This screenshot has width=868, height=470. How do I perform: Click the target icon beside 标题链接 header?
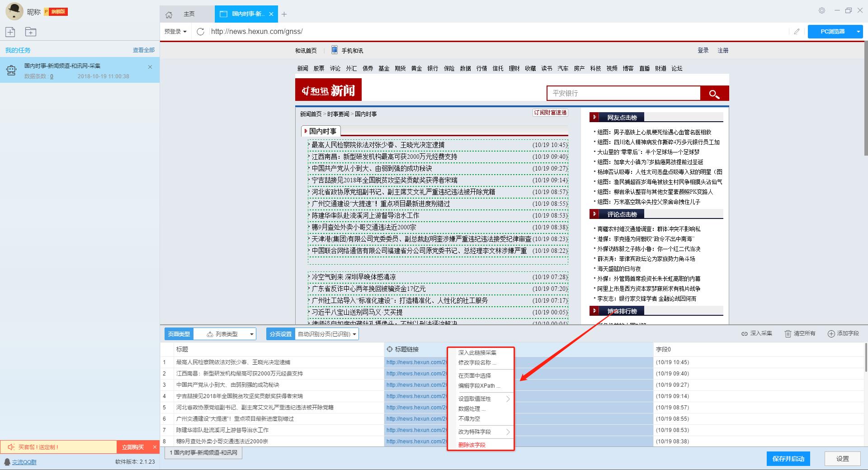click(x=390, y=349)
